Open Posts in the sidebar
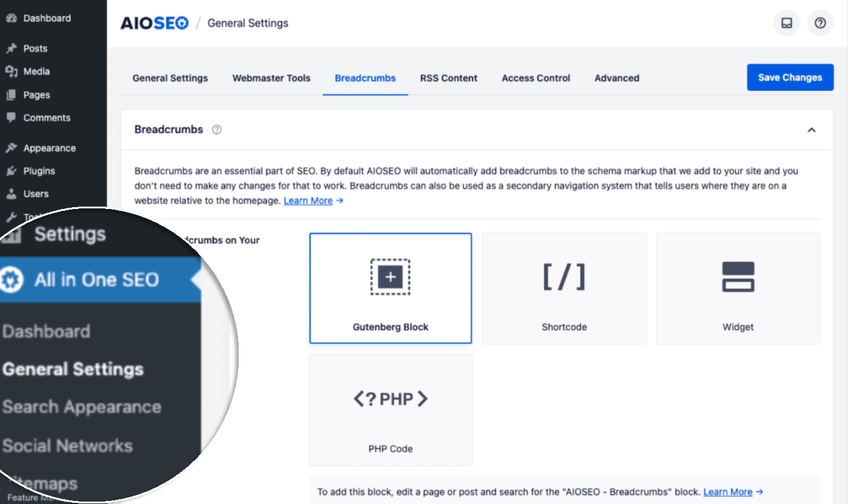 [35, 48]
